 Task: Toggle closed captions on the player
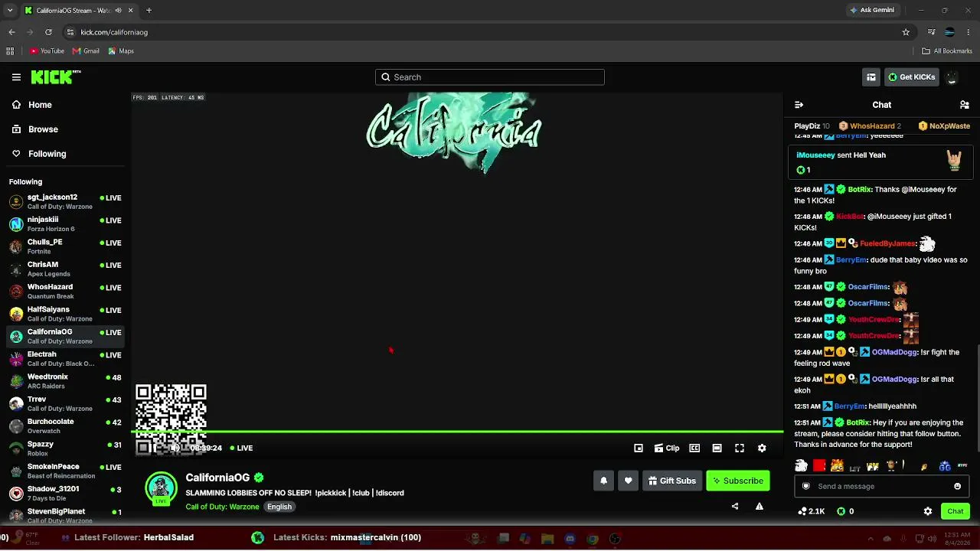pos(694,448)
